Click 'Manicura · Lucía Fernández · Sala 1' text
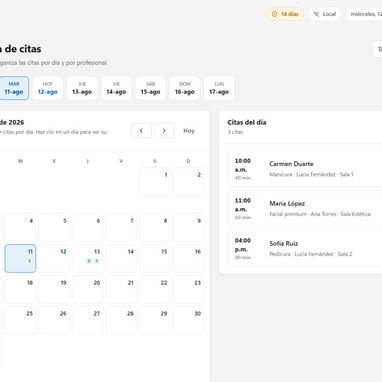This screenshot has width=382, height=382. tap(311, 174)
